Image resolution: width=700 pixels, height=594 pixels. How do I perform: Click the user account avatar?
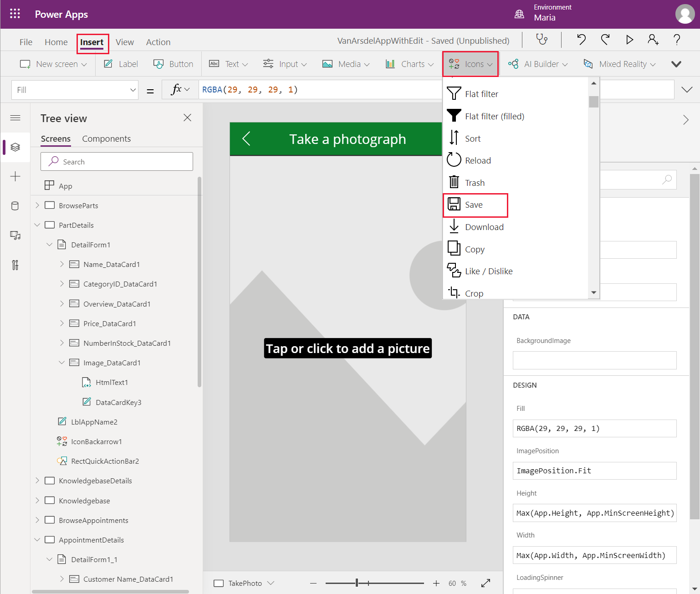pyautogui.click(x=685, y=14)
